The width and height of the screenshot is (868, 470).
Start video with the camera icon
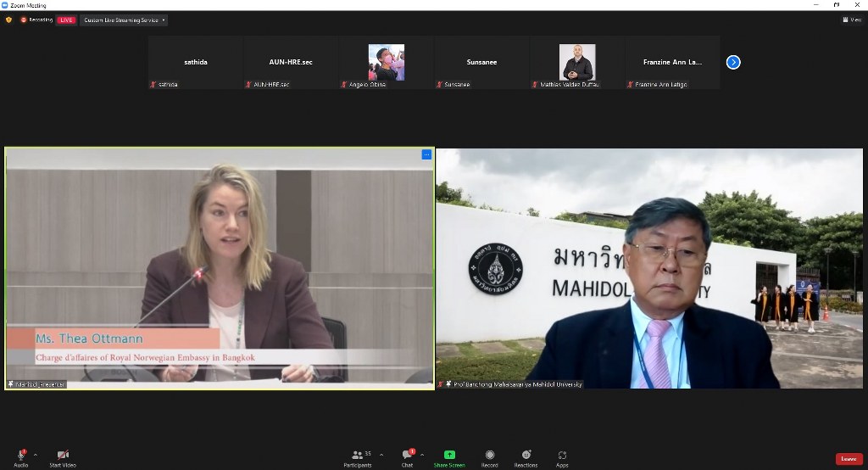pos(62,456)
